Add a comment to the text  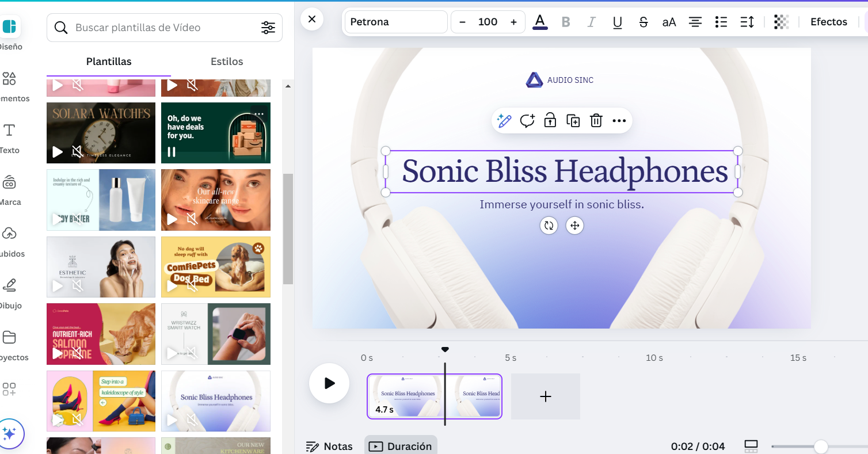click(x=527, y=121)
